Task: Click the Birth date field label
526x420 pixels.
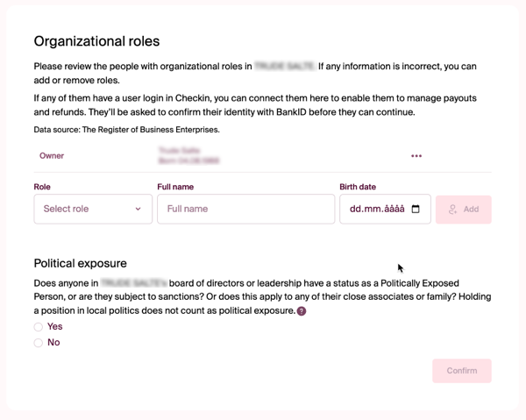Action: [x=358, y=187]
